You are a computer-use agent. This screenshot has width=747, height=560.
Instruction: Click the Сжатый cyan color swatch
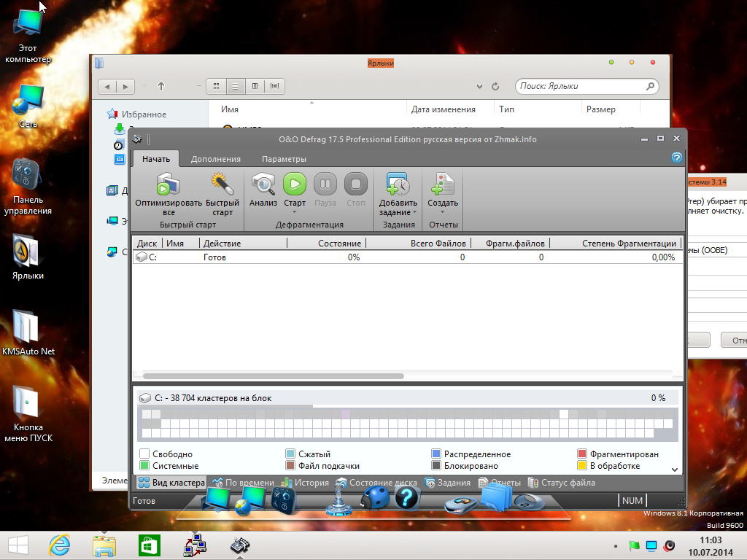[x=290, y=454]
